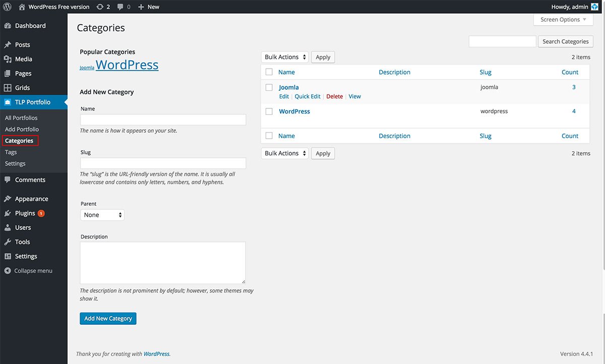Open the bottom Bulk Actions dropdown
The width and height of the screenshot is (605, 364).
click(284, 153)
